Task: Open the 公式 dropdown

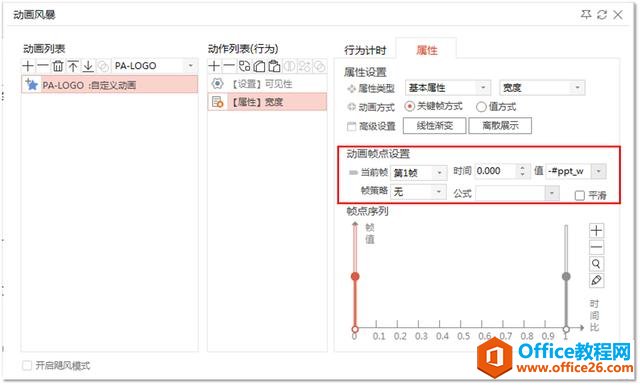Action: (552, 193)
